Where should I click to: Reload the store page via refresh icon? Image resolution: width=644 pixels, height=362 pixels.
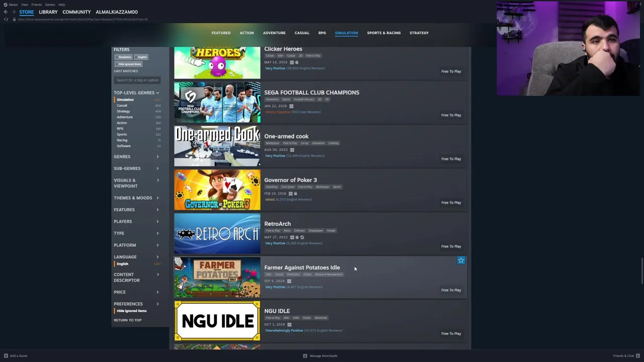click(x=6, y=19)
